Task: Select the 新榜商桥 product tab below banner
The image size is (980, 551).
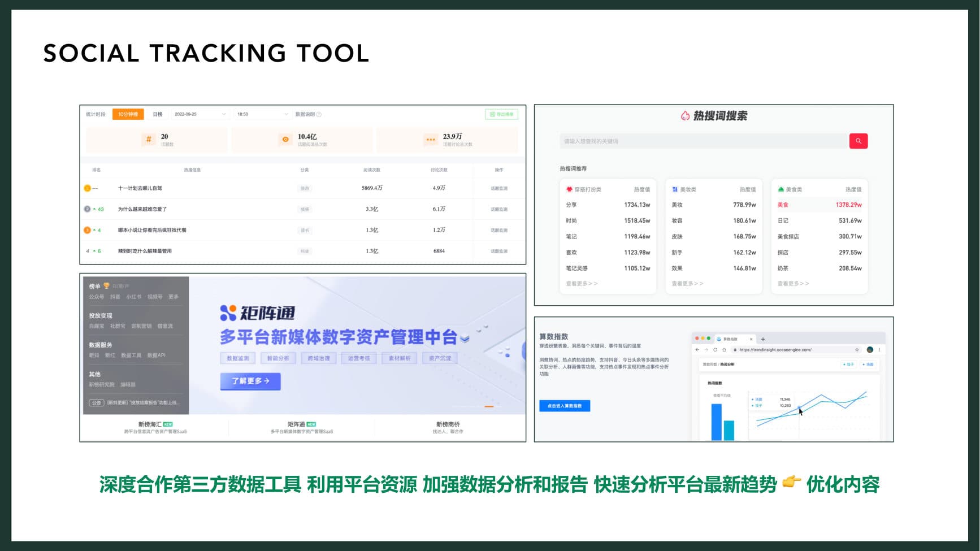Action: click(x=448, y=427)
